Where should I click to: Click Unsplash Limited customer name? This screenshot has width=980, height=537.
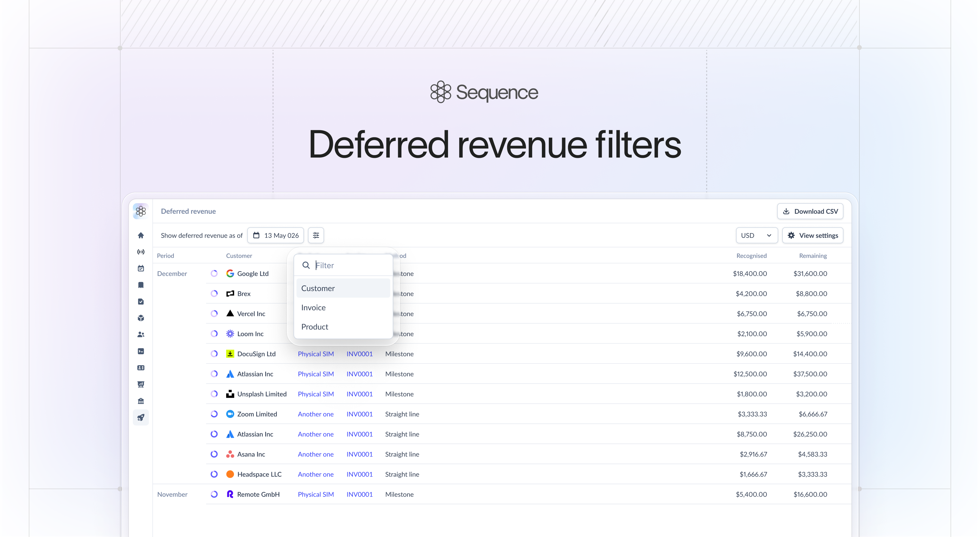tap(262, 394)
